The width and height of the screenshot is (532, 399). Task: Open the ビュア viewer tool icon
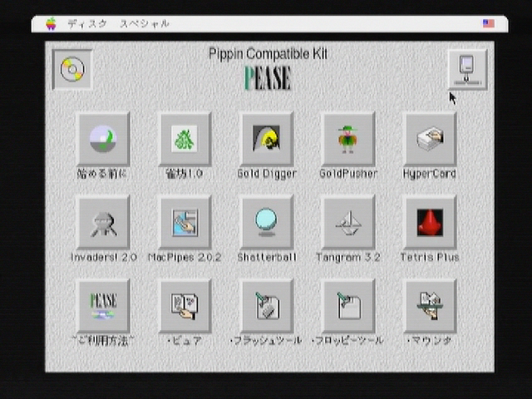pyautogui.click(x=185, y=306)
